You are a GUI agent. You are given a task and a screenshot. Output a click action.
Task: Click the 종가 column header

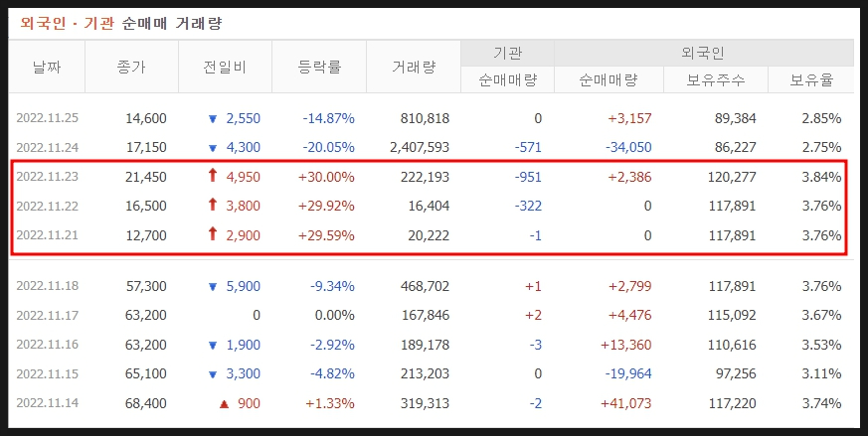pos(132,67)
